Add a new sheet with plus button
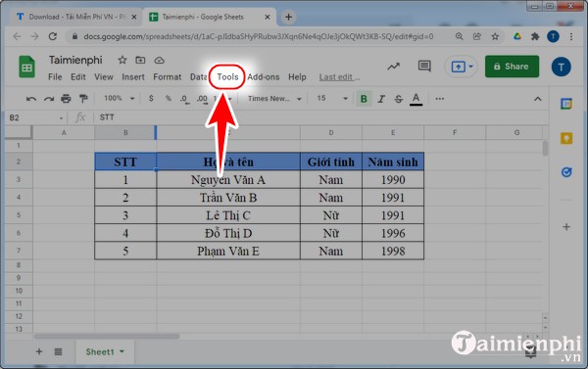The width and height of the screenshot is (588, 369). [39, 351]
